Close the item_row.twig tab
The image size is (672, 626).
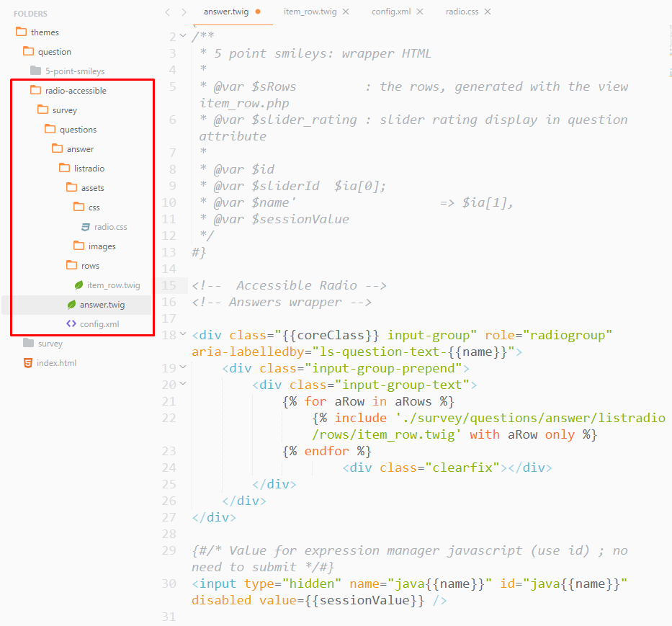coord(346,12)
